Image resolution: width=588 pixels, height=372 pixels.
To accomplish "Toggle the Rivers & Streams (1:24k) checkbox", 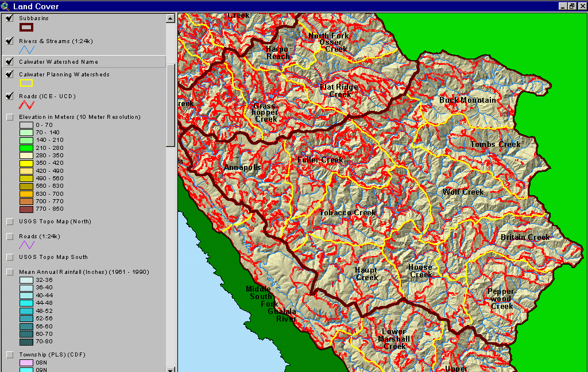I will point(10,41).
